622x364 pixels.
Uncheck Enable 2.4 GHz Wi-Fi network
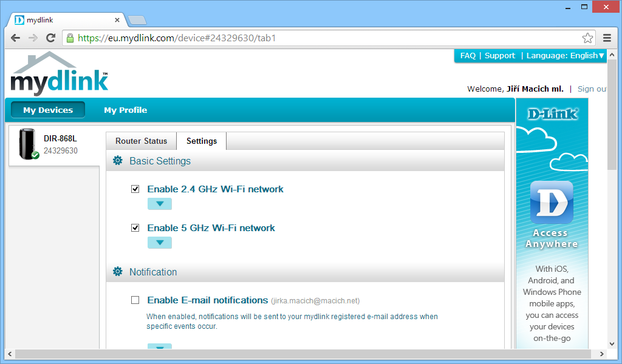coord(135,189)
